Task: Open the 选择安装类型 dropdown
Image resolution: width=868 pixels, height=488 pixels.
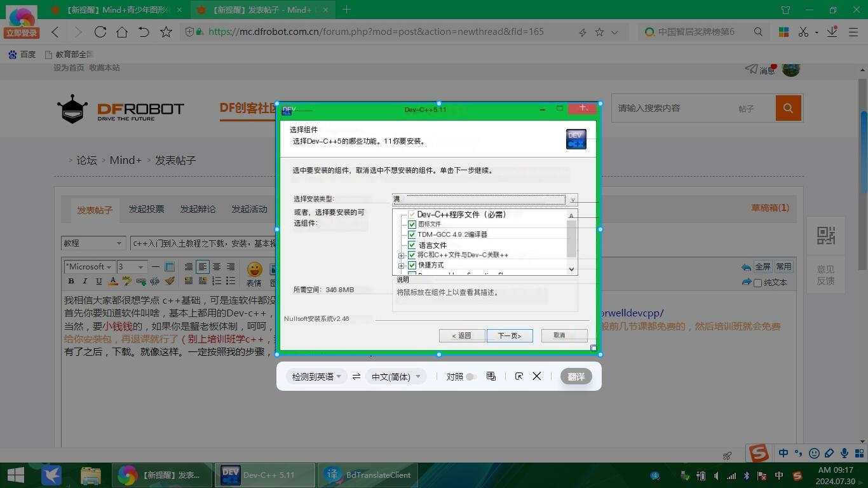Action: tap(485, 199)
